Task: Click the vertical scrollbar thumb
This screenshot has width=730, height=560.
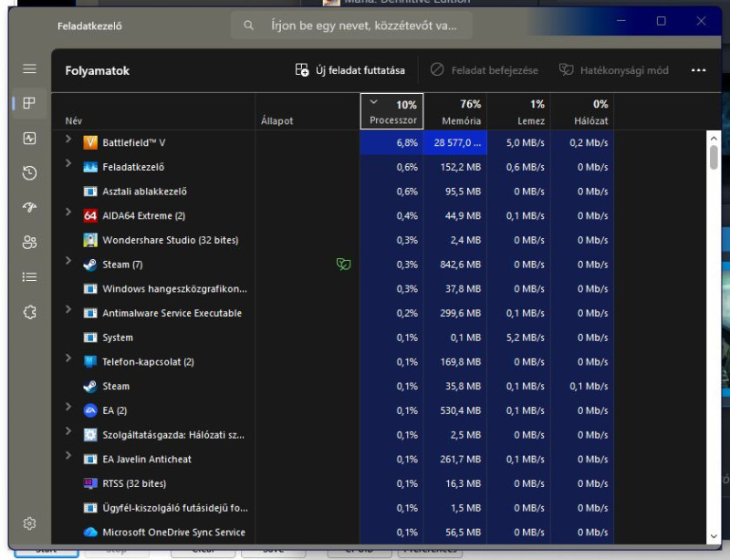Action: [714, 158]
